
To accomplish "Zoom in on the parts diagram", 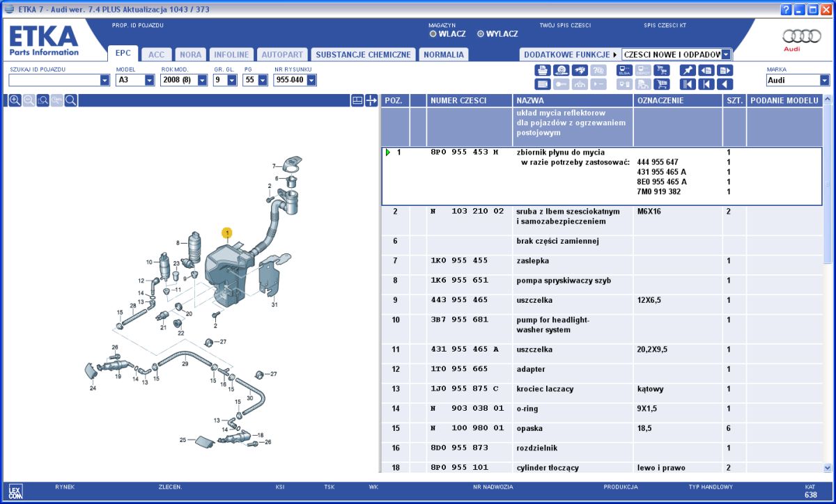I will click(x=15, y=100).
